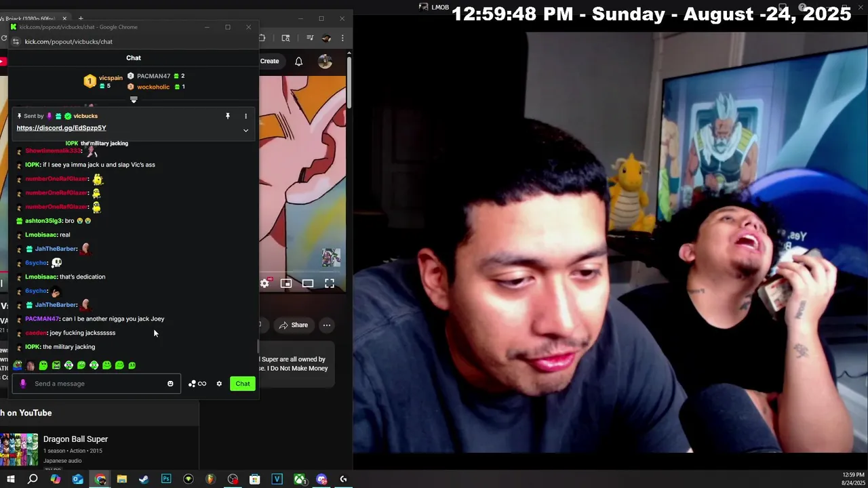Open chat settings gear in Kick chat
The height and width of the screenshot is (488, 868).
[x=219, y=384]
